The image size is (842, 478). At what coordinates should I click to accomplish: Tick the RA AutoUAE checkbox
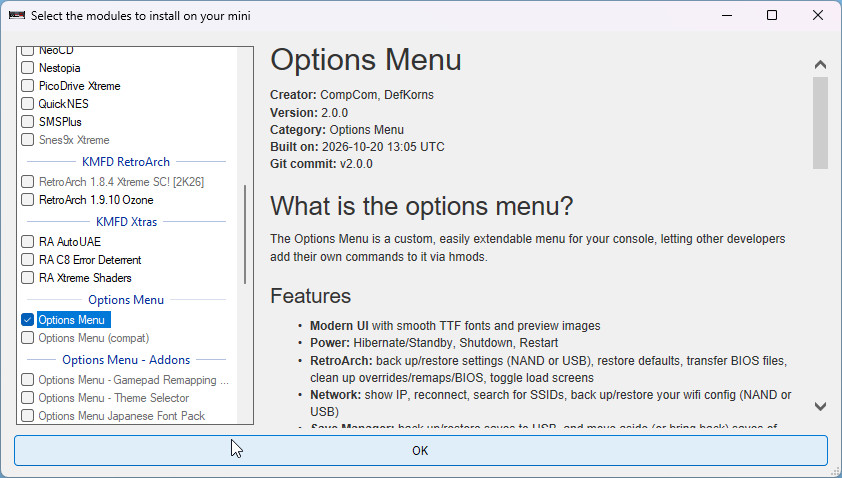(x=27, y=242)
